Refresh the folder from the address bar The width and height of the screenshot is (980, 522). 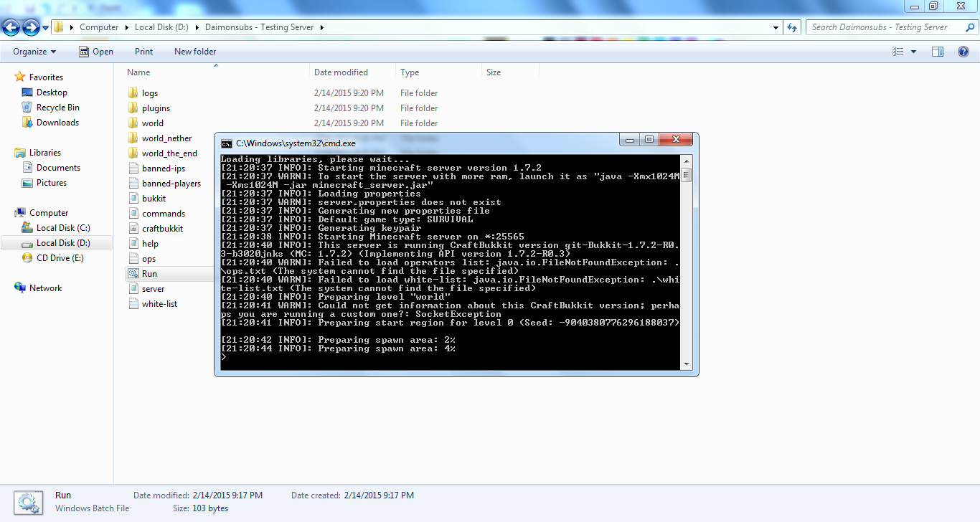(x=792, y=27)
